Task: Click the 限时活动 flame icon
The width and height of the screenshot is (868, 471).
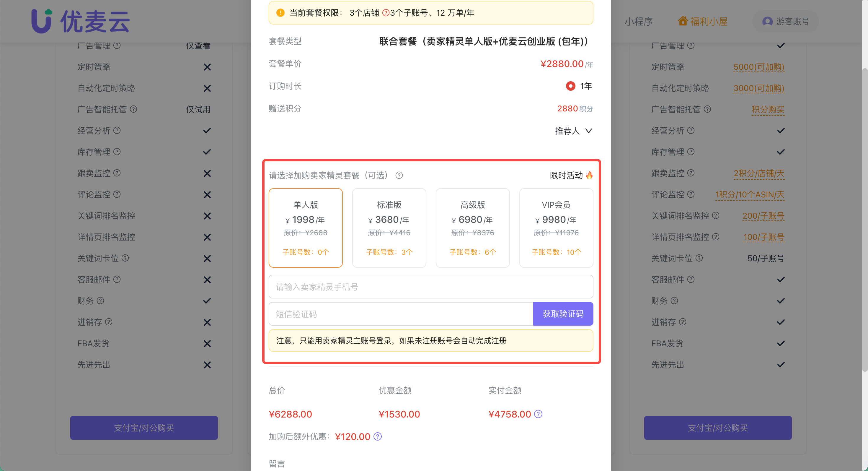Action: [x=589, y=175]
